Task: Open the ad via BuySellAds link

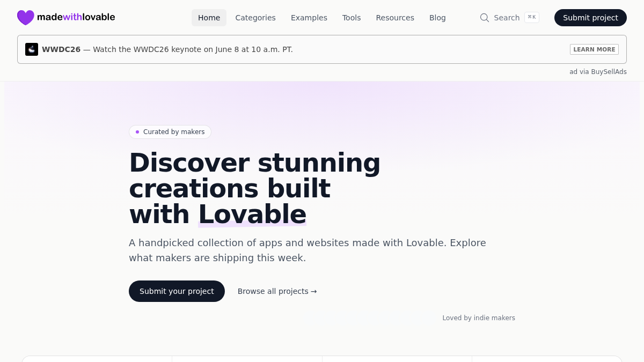Action: click(598, 72)
